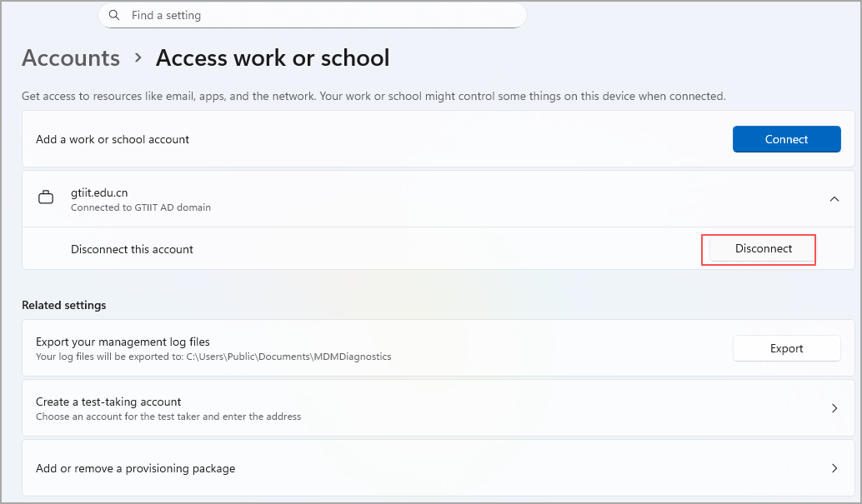Click the arrow on the test-taking account row
This screenshot has height=504, width=862.
(834, 408)
